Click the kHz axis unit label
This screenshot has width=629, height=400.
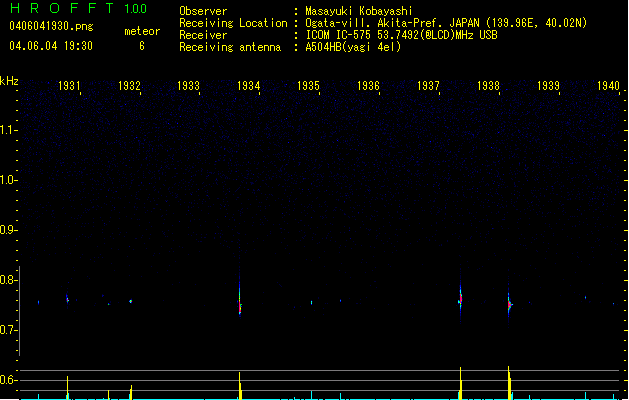[9, 81]
